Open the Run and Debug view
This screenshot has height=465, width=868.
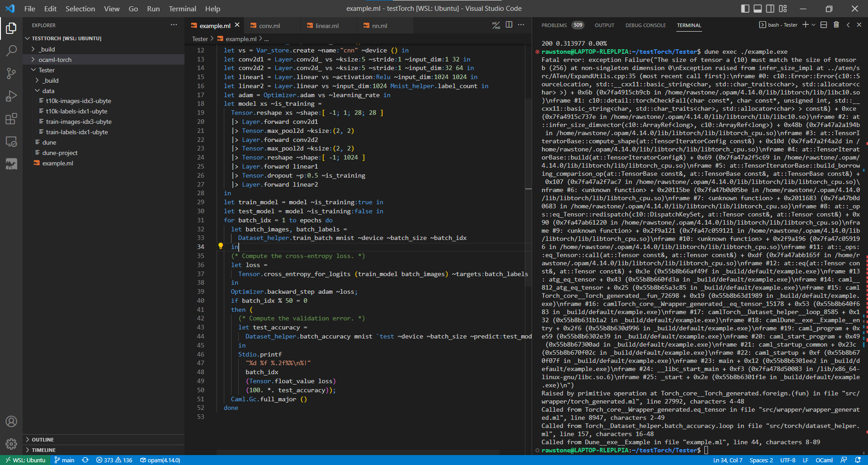click(x=11, y=96)
